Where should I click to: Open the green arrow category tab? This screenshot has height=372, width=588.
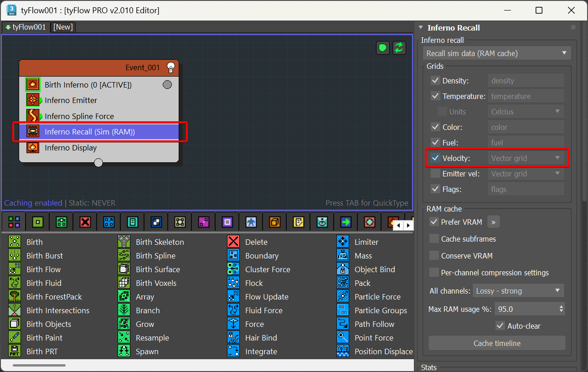pos(346,222)
